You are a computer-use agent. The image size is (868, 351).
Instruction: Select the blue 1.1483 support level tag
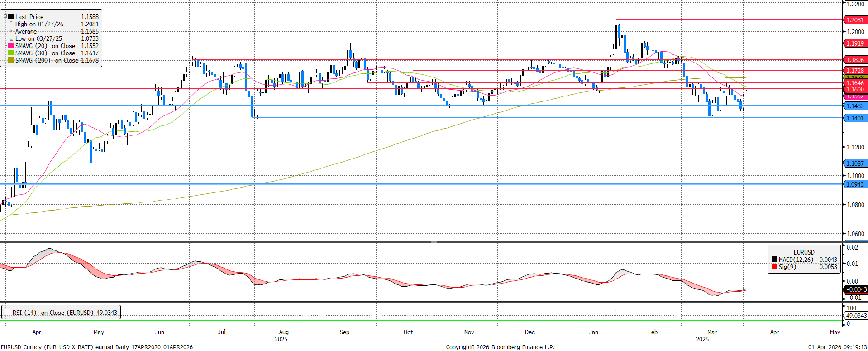[x=854, y=106]
